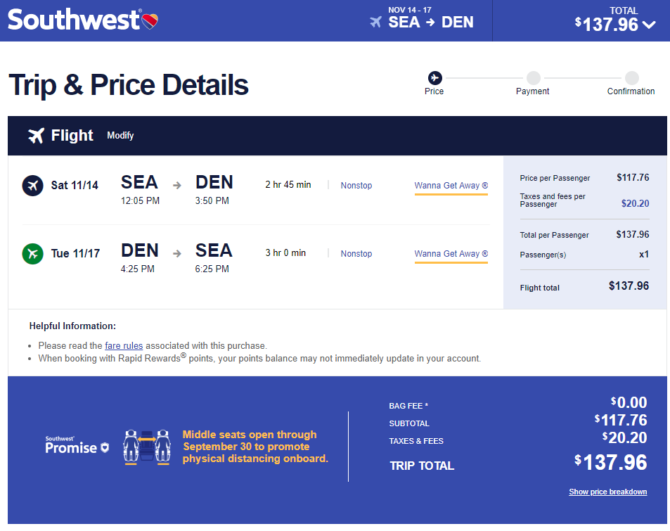670x531 pixels.
Task: Open the Modify flight link
Action: pyautogui.click(x=120, y=136)
